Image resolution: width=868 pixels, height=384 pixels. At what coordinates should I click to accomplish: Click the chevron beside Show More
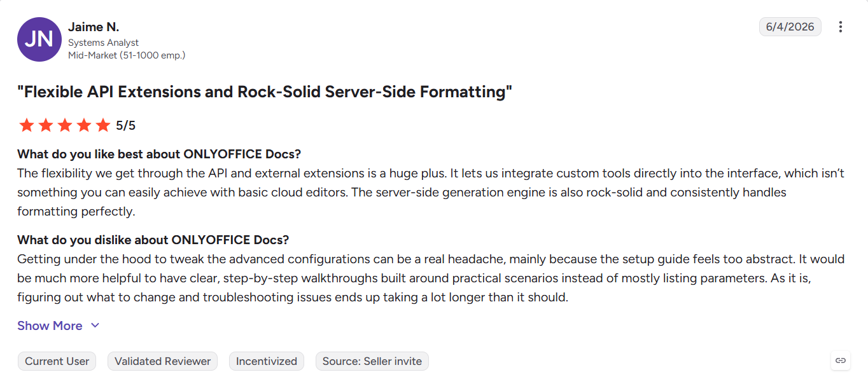[95, 326]
